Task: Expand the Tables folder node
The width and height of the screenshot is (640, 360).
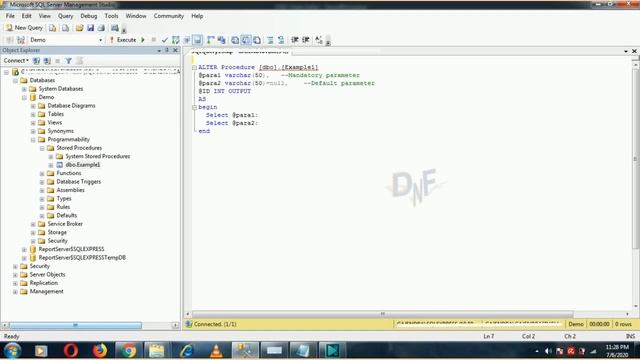Action: [33, 114]
